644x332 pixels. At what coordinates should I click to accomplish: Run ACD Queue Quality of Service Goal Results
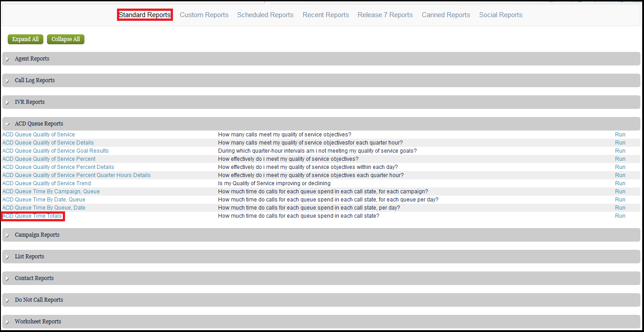620,151
